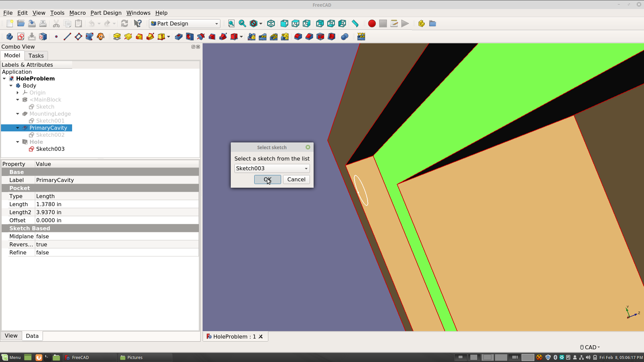
Task: Click the Mirrored feature icon
Action: (252, 37)
